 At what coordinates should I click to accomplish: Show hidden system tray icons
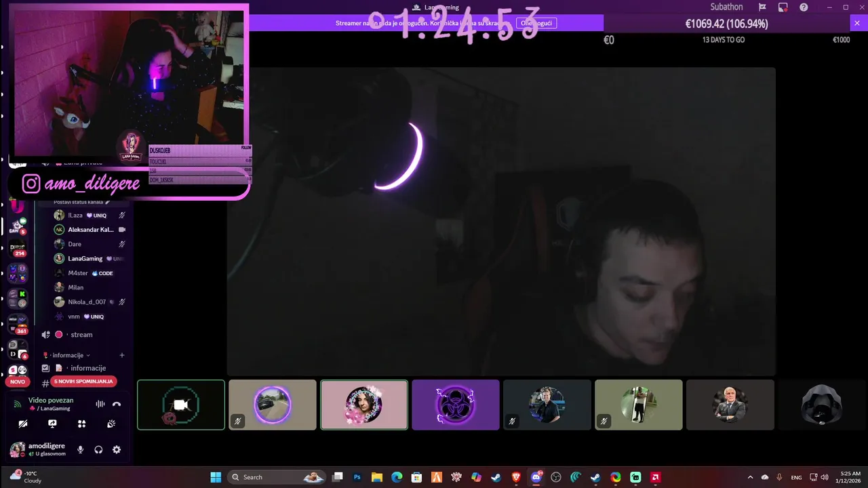click(750, 477)
